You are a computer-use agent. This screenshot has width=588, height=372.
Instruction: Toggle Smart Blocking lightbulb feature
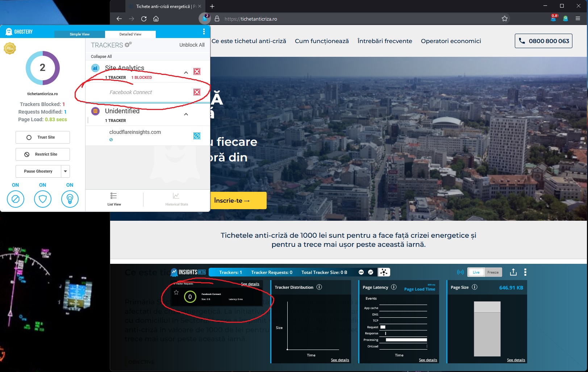click(70, 199)
